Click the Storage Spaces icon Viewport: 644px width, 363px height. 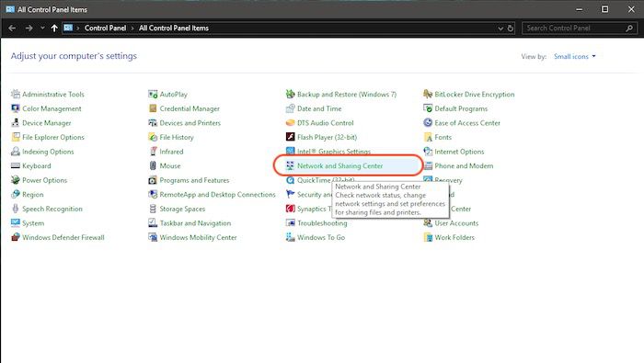tap(153, 209)
